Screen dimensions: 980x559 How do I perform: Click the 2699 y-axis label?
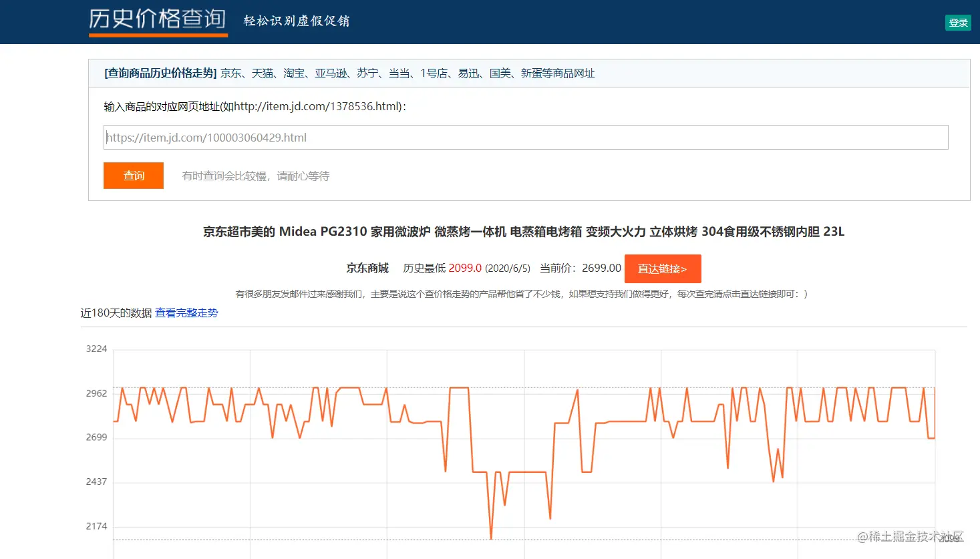(x=96, y=437)
